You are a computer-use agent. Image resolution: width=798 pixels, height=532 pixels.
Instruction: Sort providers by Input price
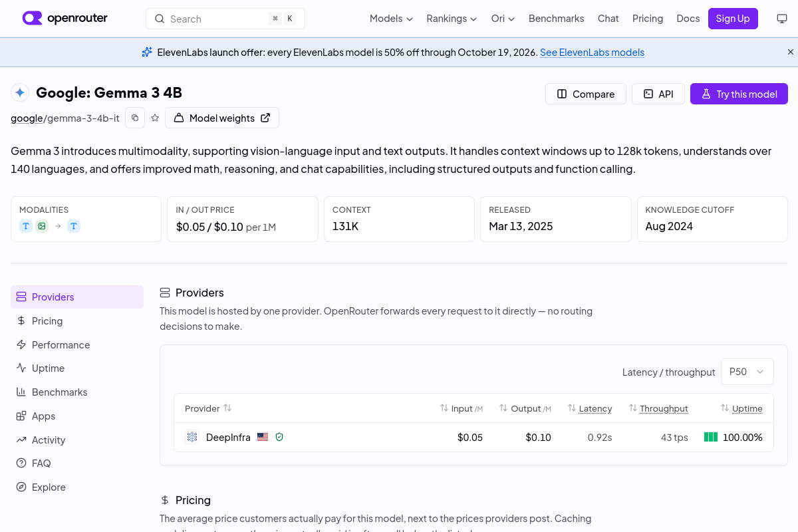pyautogui.click(x=462, y=408)
